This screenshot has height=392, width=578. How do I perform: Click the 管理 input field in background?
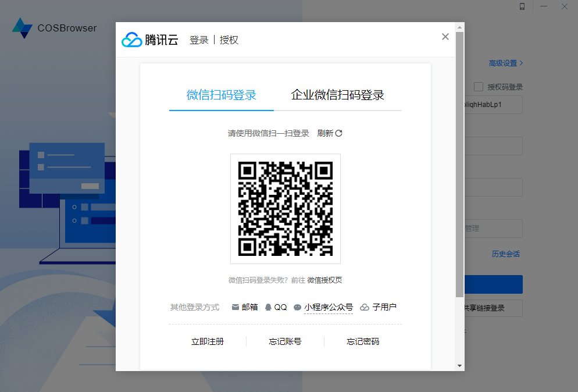tap(493, 229)
